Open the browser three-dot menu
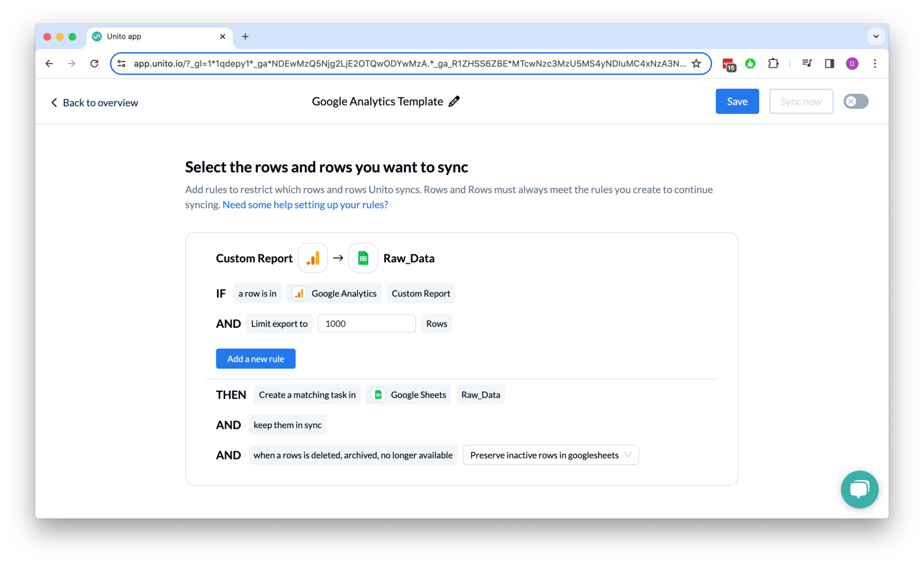The width and height of the screenshot is (924, 565). 875,63
